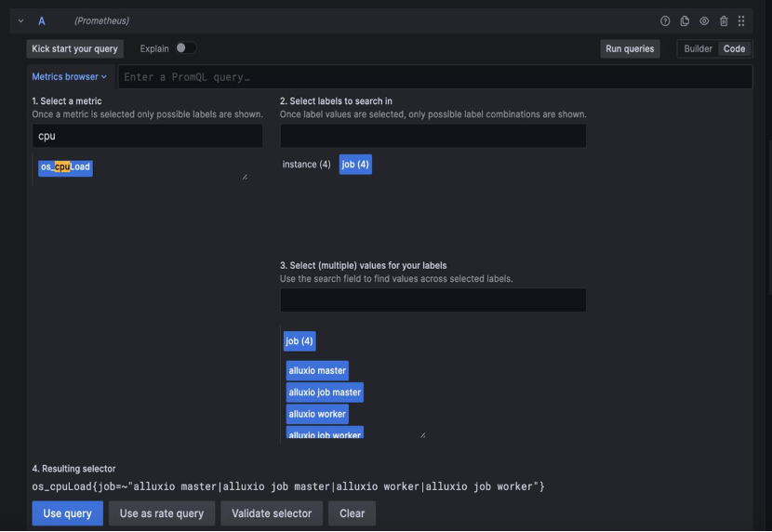Switch to Builder mode
Viewport: 772px width, 532px height.
pos(698,48)
